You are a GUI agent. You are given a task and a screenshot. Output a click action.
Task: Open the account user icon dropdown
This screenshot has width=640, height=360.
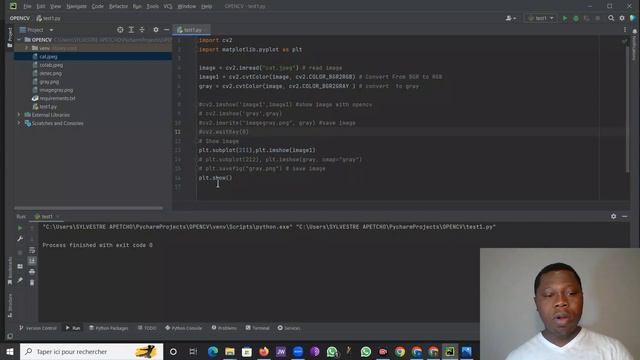click(511, 18)
